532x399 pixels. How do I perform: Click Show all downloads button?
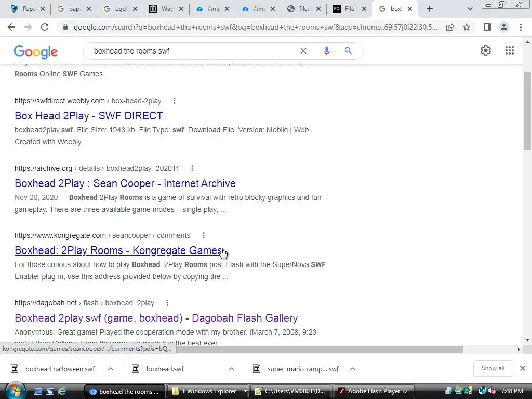[493, 368]
